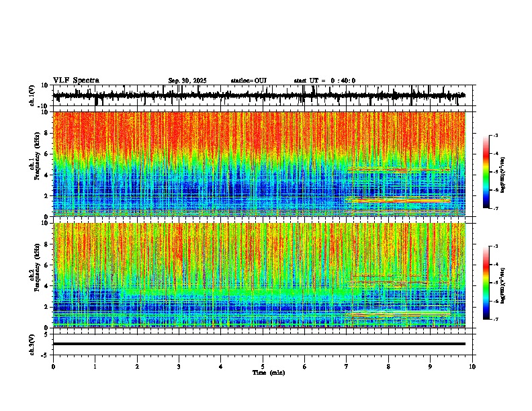Click the ch.1 "Frequency (kHz)" axis label
532x411 pixels.
tap(37, 156)
